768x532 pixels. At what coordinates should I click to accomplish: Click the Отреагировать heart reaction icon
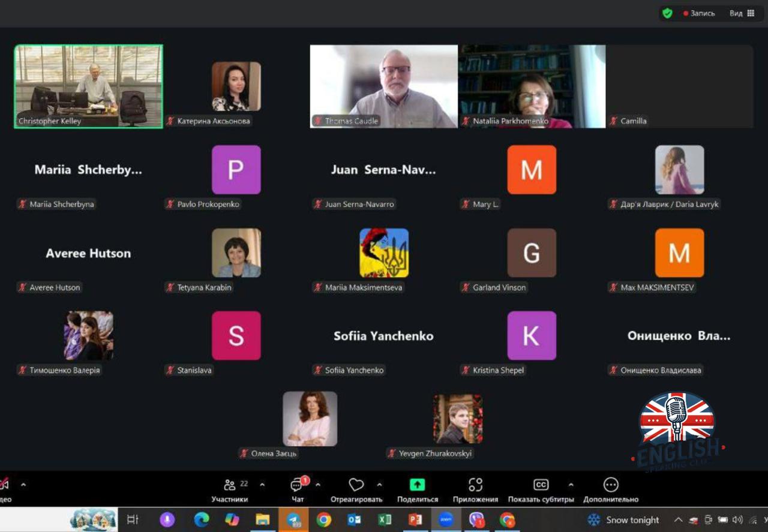tap(356, 485)
